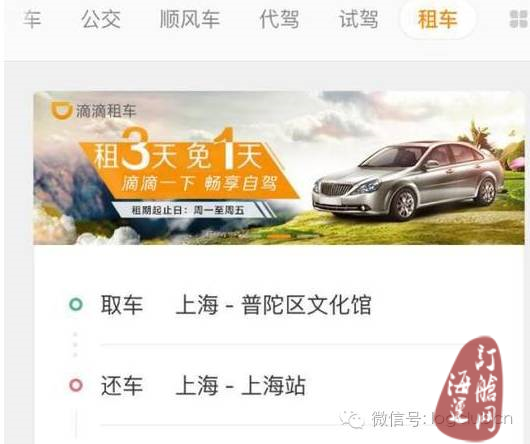The width and height of the screenshot is (530, 444).
Task: Choose return location 上海 - 上海站
Action: coord(241,386)
